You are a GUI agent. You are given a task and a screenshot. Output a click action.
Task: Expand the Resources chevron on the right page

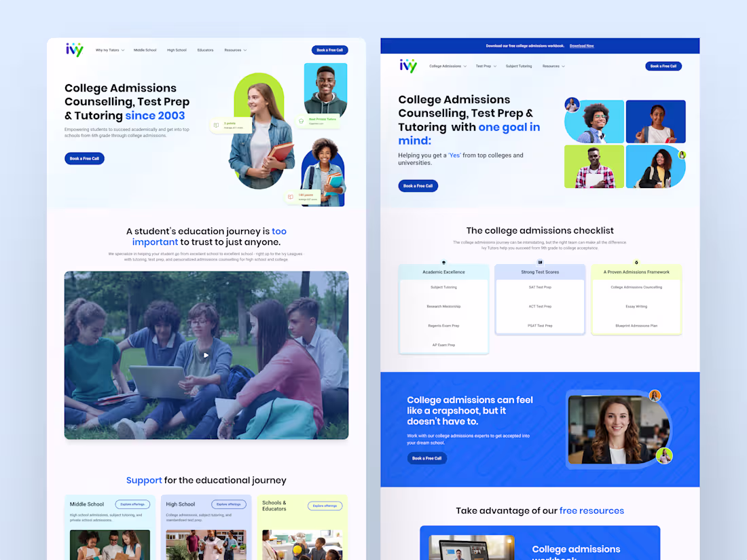(x=564, y=67)
